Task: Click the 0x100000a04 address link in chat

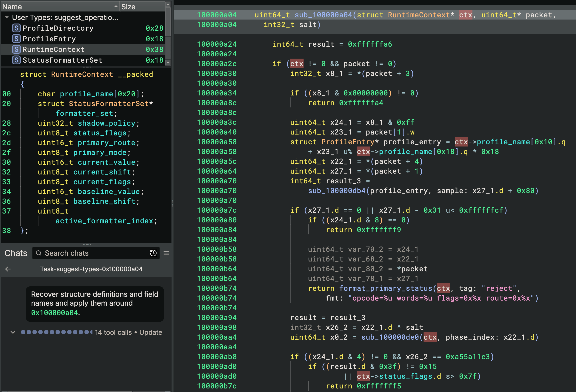Action: (54, 313)
